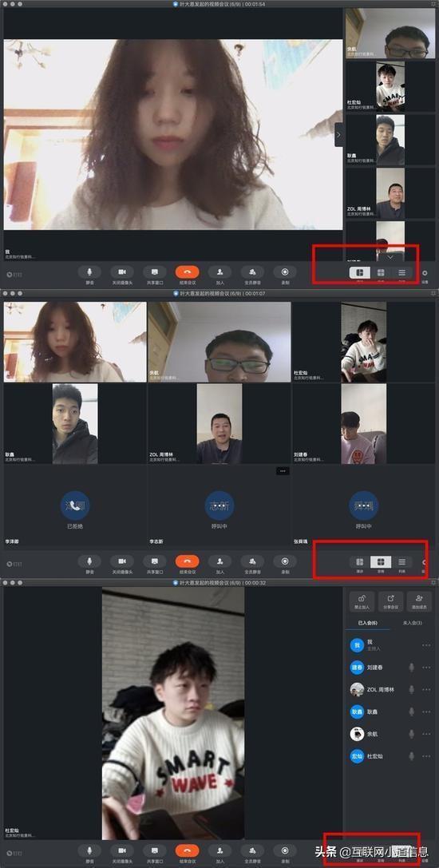The image size is (439, 868).
Task: Expand more thumbnails with the down chevron
Action: click(x=391, y=257)
